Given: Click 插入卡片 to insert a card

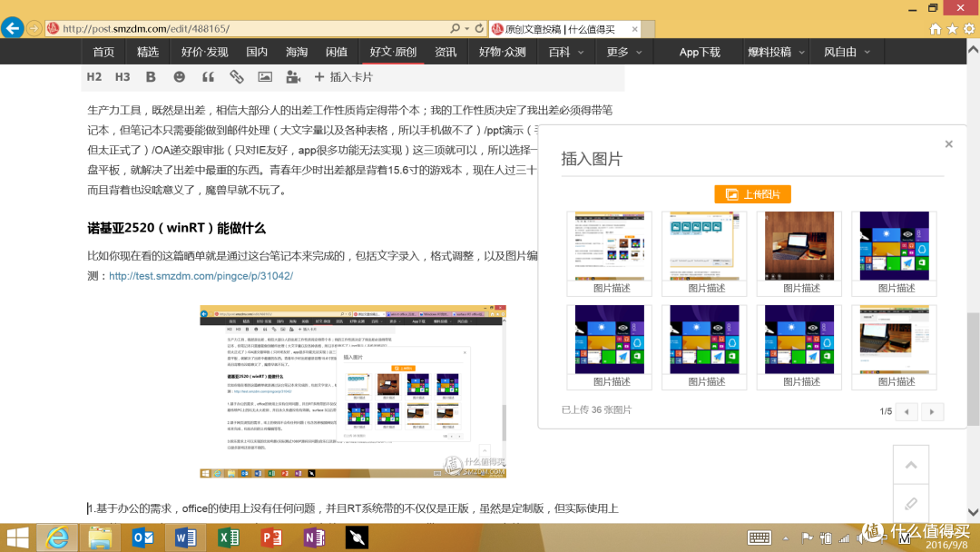Looking at the screenshot, I should pyautogui.click(x=344, y=77).
